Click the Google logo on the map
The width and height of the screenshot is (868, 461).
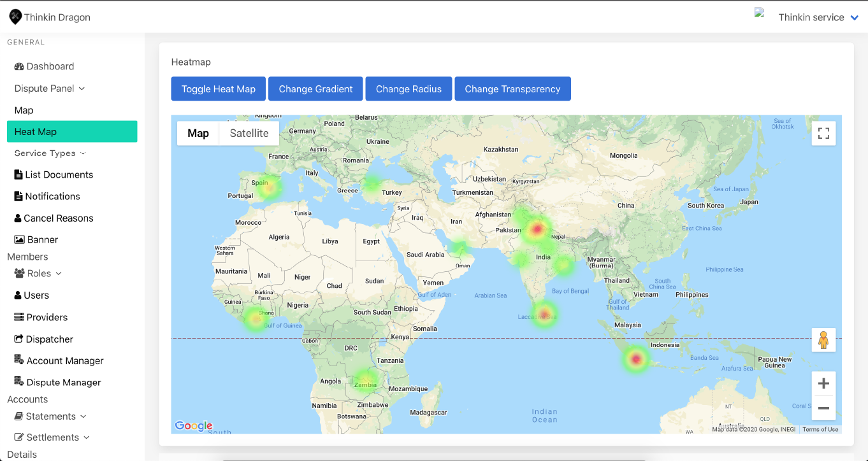(x=193, y=426)
